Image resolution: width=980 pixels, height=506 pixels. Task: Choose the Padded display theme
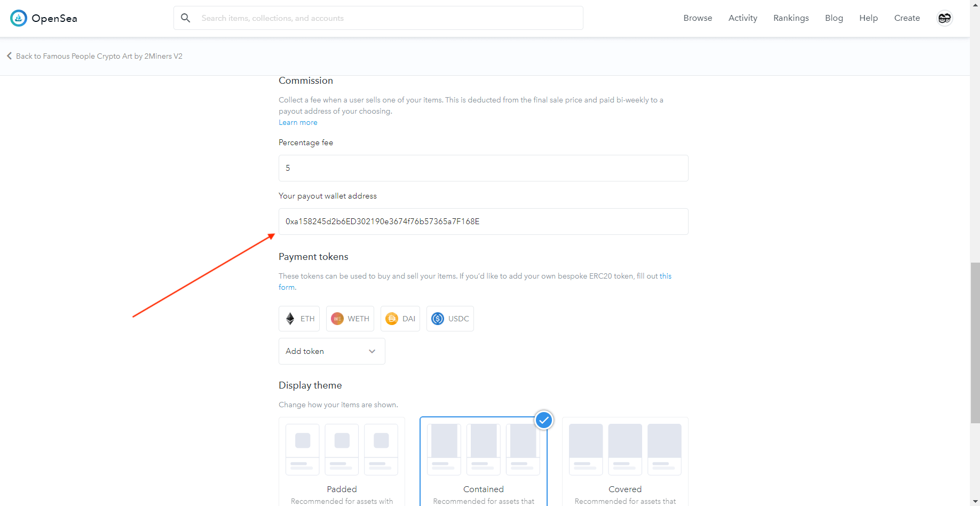point(342,459)
